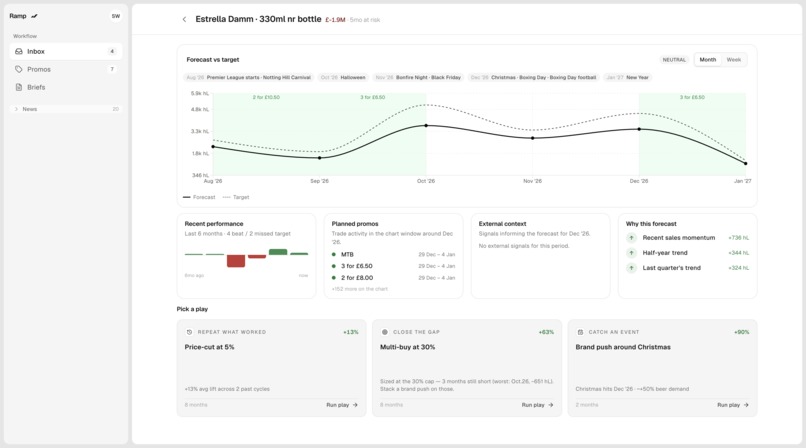The width and height of the screenshot is (806, 448).
Task: Click the Aug '26 forecast data point
Action: coord(213,146)
